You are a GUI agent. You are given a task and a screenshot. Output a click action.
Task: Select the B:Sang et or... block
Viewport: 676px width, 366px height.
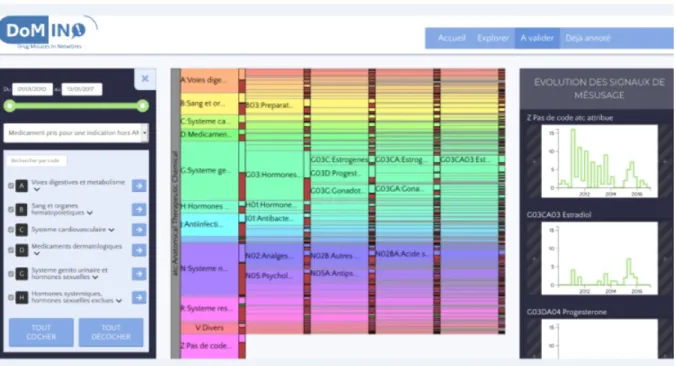[209, 103]
